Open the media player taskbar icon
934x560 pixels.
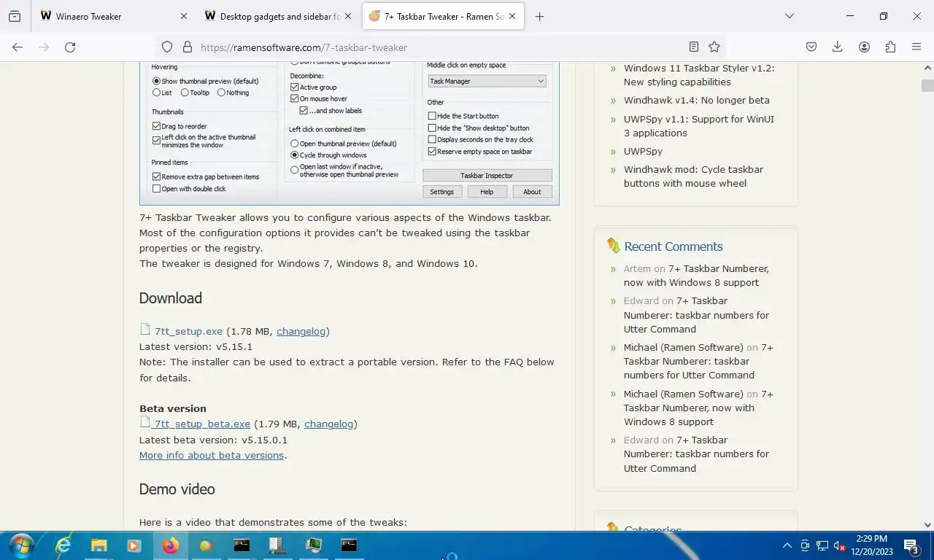134,545
